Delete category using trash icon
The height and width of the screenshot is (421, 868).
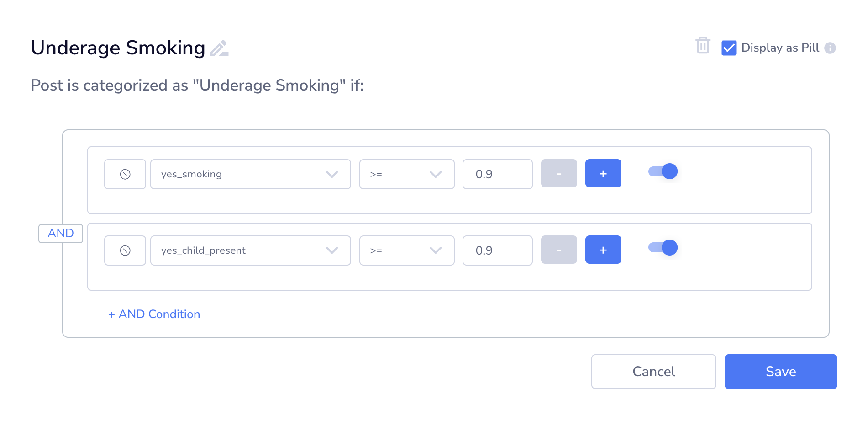(703, 46)
